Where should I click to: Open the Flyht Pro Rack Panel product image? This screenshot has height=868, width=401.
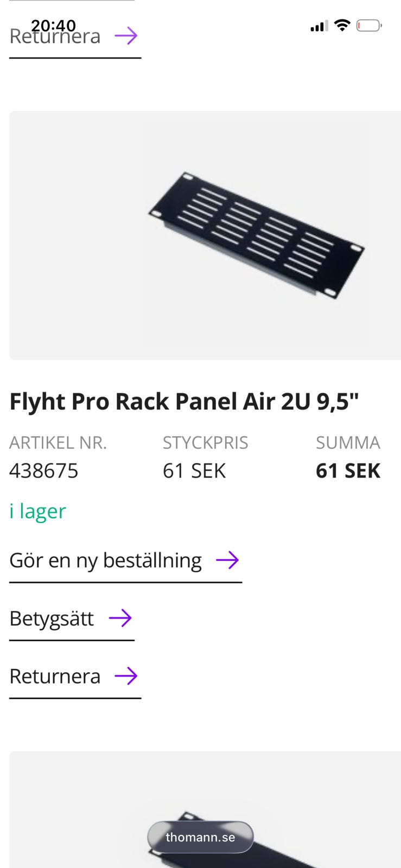(x=205, y=235)
